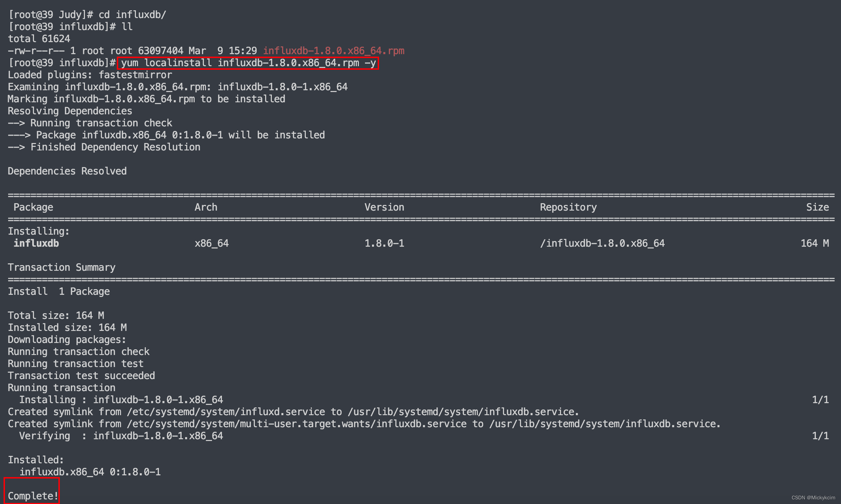Select the Transaction test succeeded line
841x504 pixels.
point(81,376)
